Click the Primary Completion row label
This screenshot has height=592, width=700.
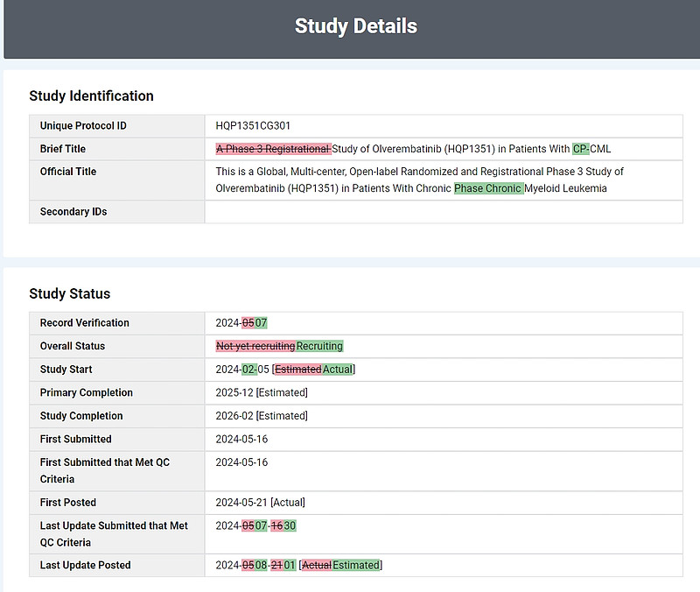point(86,392)
